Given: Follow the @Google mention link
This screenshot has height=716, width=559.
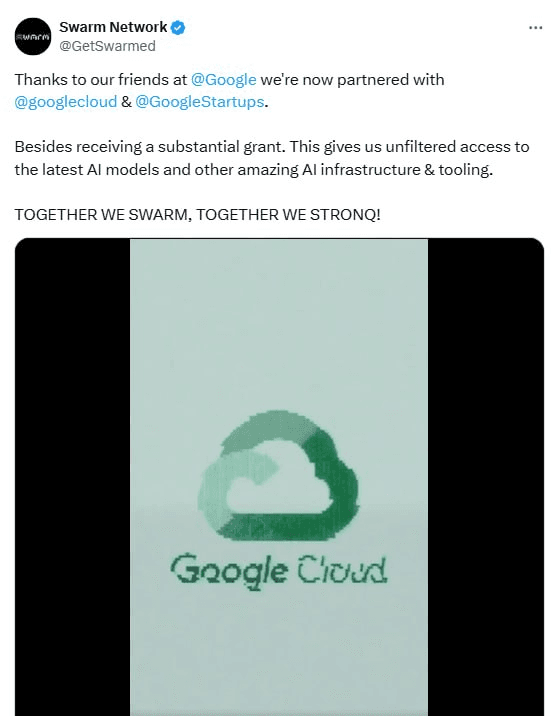Looking at the screenshot, I should click(x=223, y=80).
